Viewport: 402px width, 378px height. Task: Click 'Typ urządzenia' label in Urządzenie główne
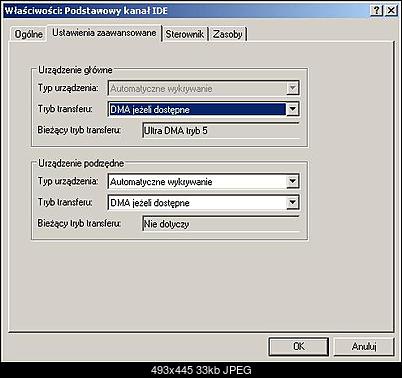click(x=68, y=88)
